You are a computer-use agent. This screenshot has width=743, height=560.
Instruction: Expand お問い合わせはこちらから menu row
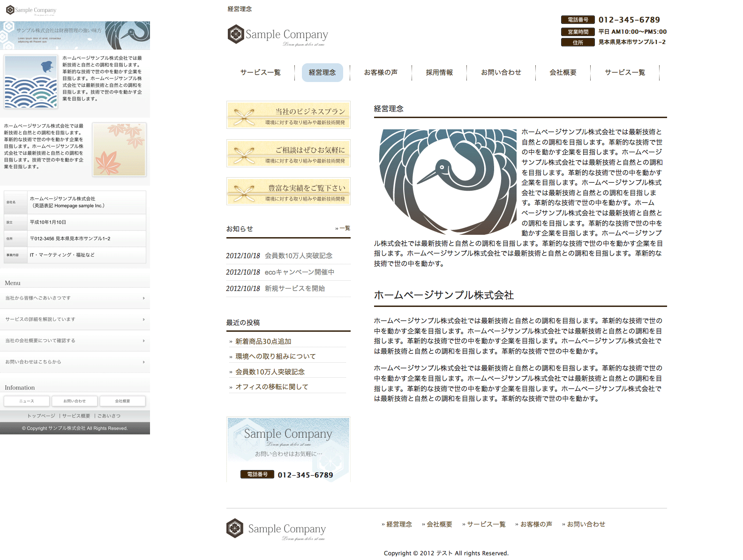pos(75,362)
